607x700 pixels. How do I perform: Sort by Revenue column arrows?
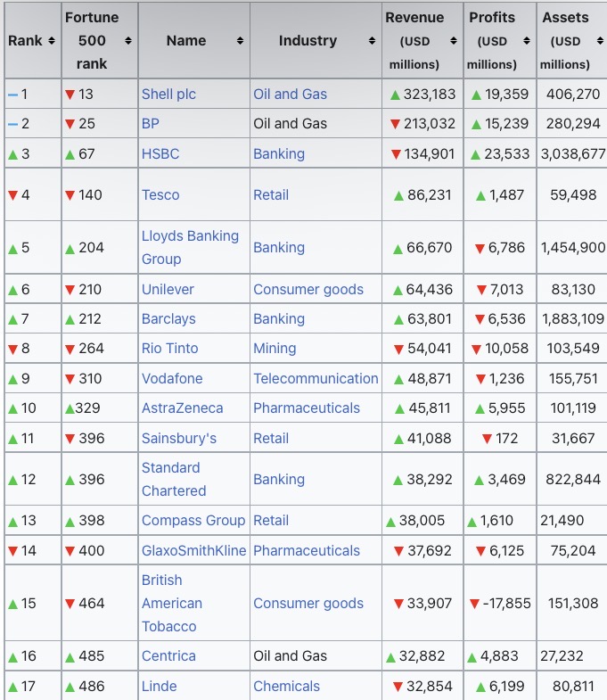click(x=454, y=41)
